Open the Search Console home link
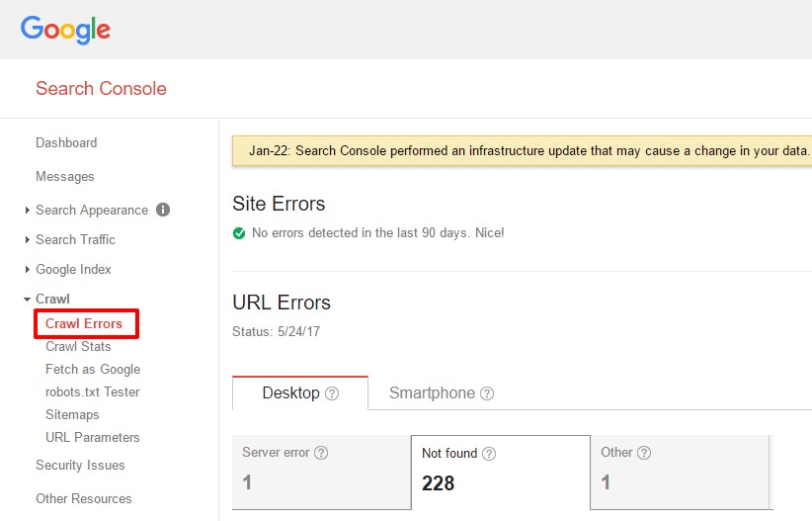The height and width of the screenshot is (521, 812). (101, 89)
